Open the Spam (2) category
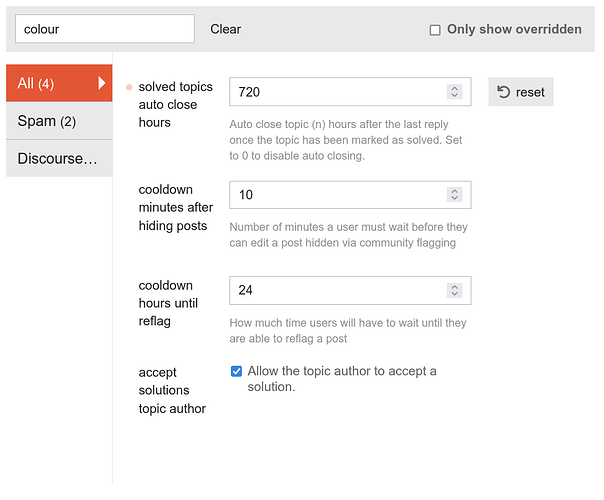The height and width of the screenshot is (500, 604). (59, 121)
